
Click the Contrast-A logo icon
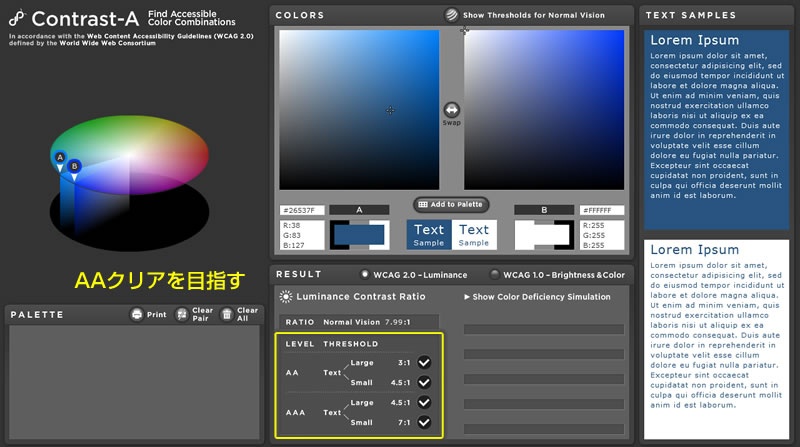[15, 19]
